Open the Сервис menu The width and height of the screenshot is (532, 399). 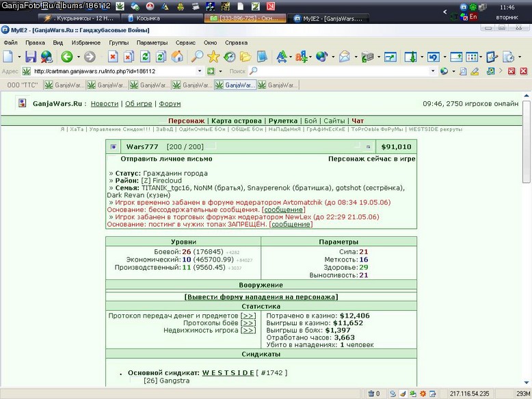(x=185, y=43)
